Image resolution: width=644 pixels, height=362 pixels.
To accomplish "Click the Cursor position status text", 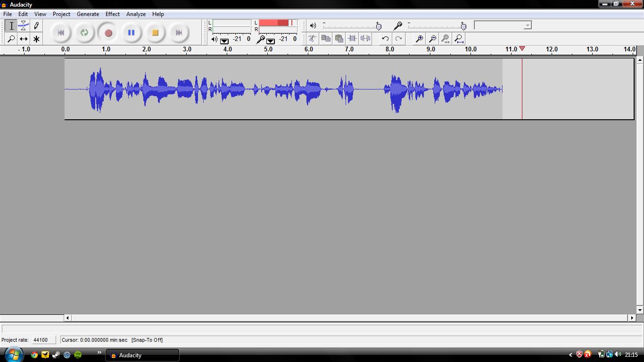I will (x=95, y=340).
